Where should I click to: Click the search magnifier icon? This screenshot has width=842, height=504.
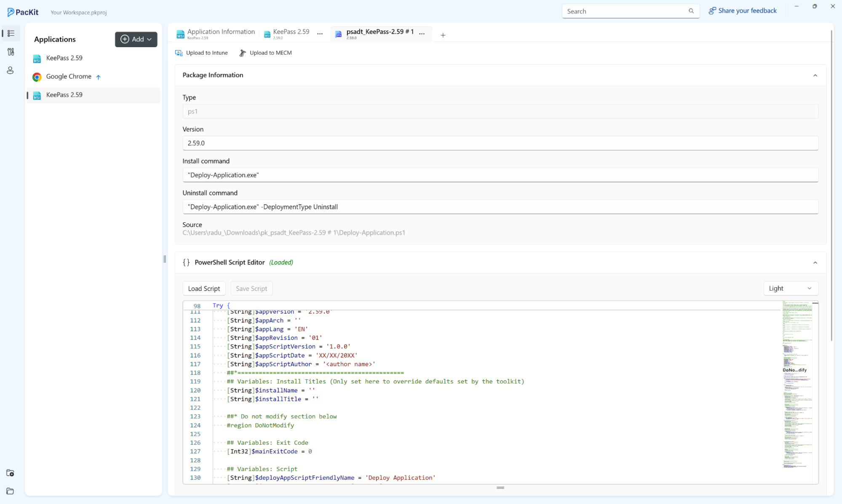pyautogui.click(x=691, y=11)
